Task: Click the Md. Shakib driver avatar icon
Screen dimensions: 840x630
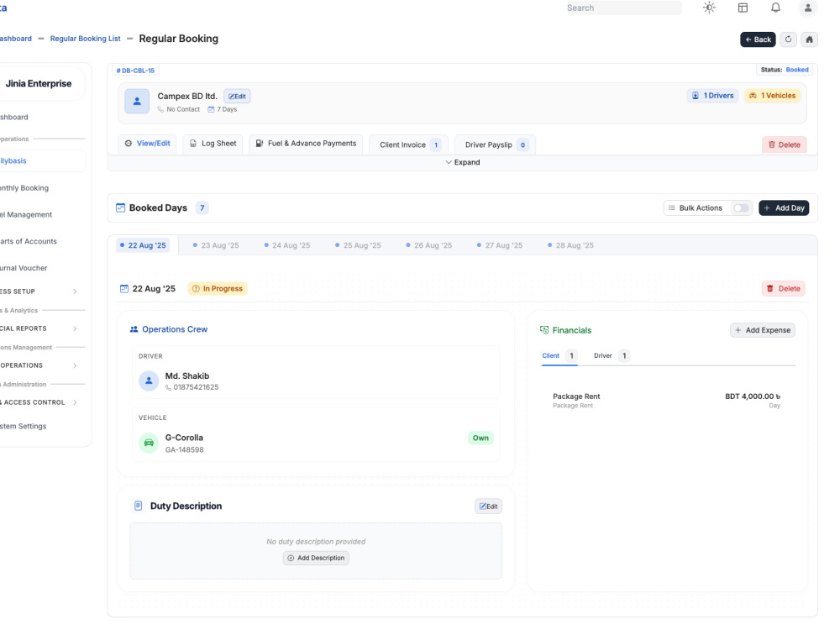Action: click(x=149, y=381)
